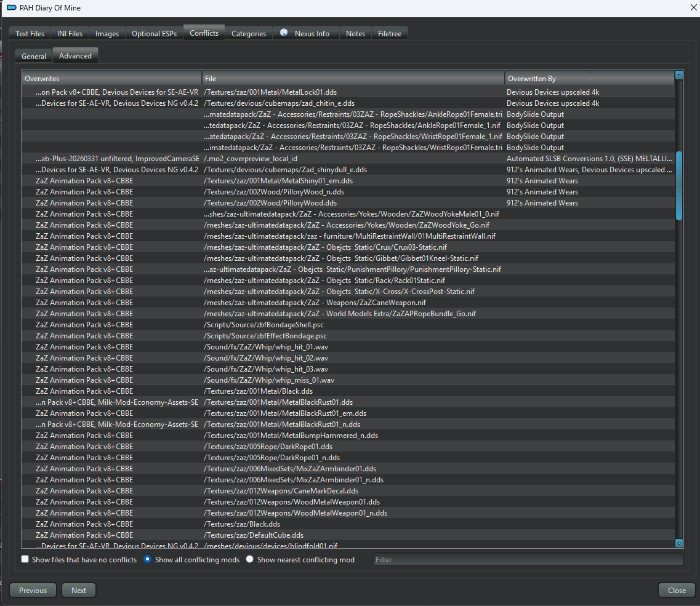This screenshot has height=606, width=700.
Task: Select the MetalBumpHammered_n.dds row
Action: (348, 436)
